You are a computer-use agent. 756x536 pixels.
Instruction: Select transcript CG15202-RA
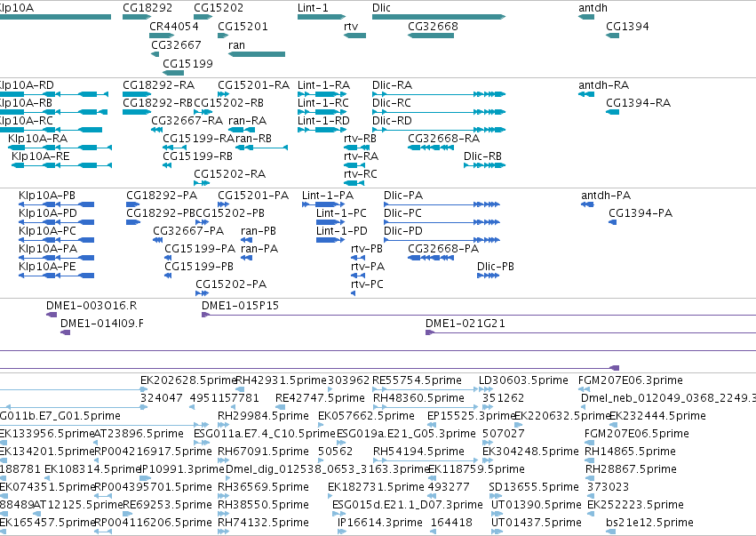point(202,183)
